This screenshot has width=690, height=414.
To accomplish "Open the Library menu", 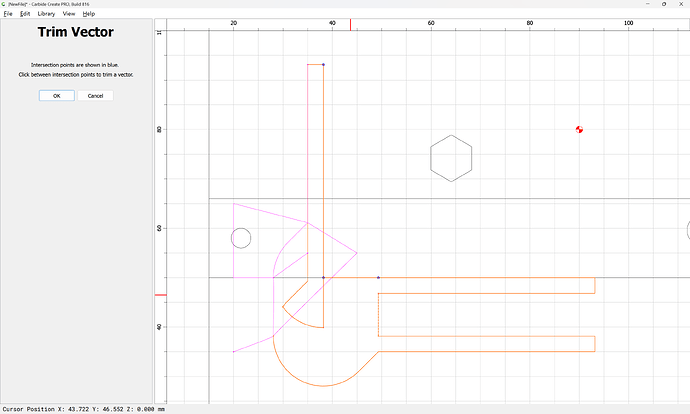I will tap(46, 14).
